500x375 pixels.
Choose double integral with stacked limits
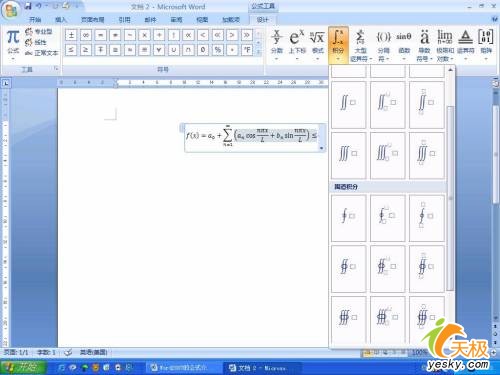click(426, 105)
